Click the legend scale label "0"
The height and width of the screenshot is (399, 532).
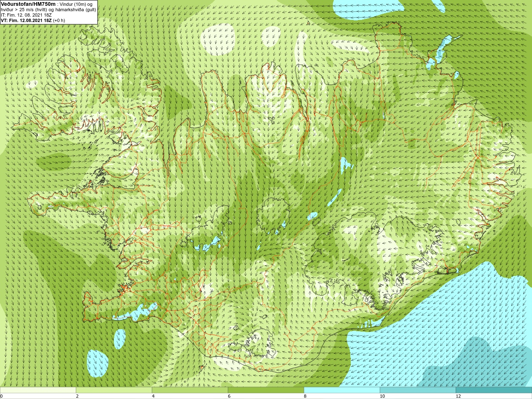click(2, 396)
